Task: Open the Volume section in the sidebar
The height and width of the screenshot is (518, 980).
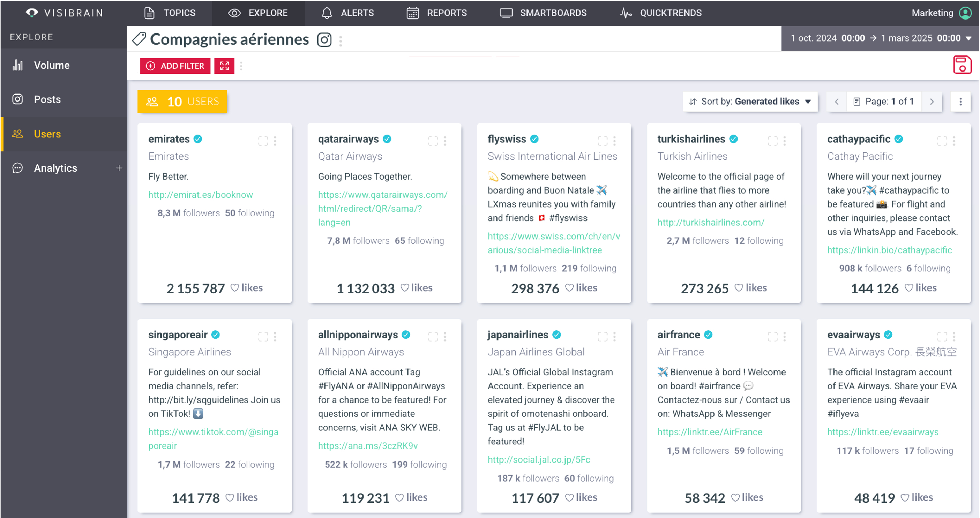Action: (52, 65)
